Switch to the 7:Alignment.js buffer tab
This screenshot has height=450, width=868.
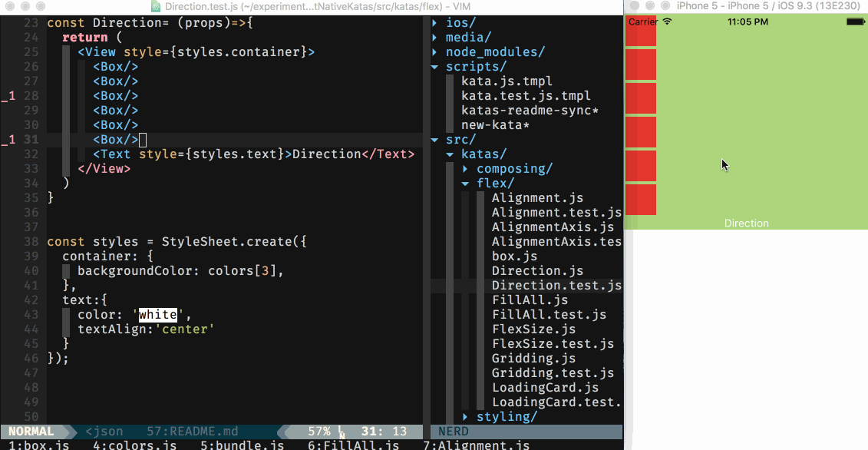(x=476, y=445)
